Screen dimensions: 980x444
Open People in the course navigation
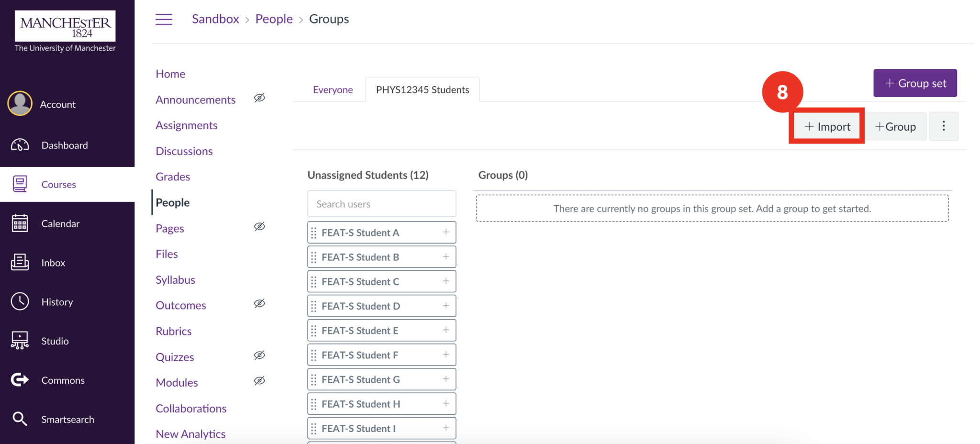[172, 202]
